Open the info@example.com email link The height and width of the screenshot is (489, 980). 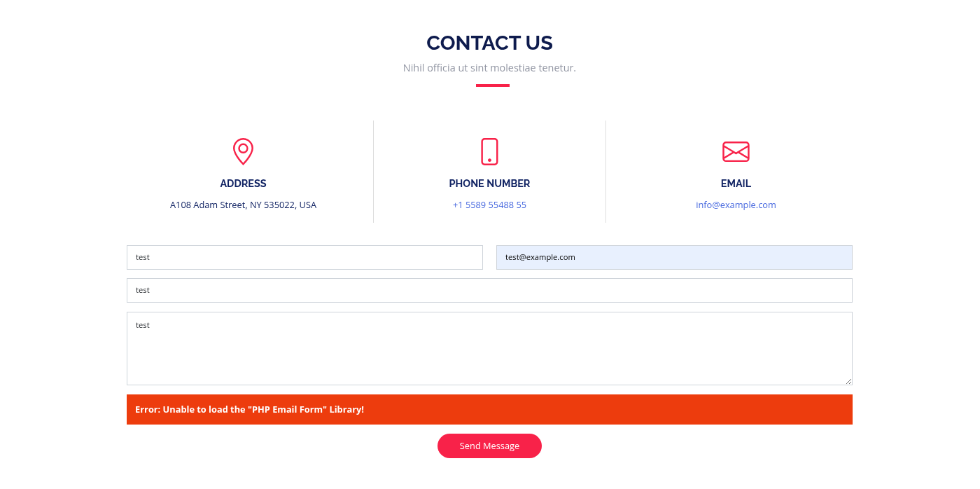tap(736, 205)
